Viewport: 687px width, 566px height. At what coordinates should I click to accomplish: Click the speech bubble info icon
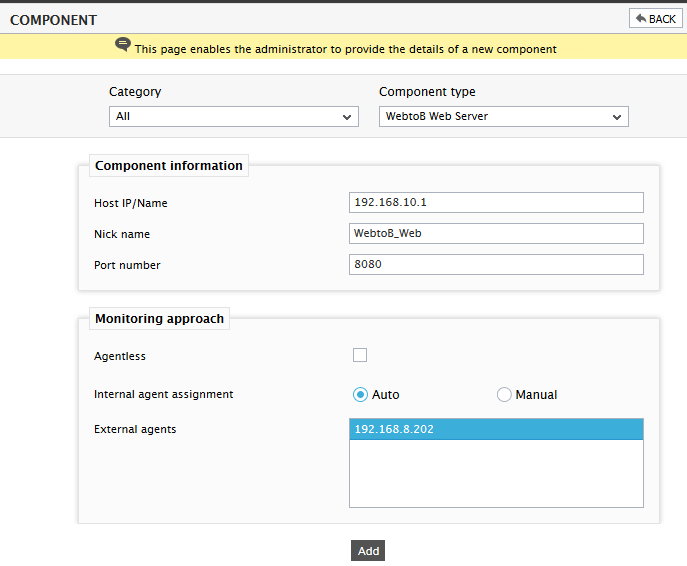tap(123, 44)
